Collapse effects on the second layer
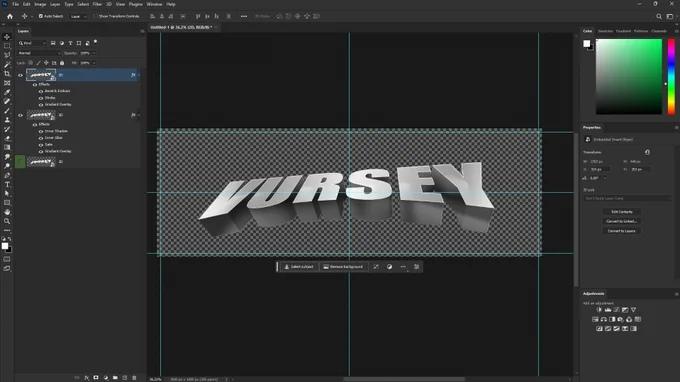 click(138, 115)
